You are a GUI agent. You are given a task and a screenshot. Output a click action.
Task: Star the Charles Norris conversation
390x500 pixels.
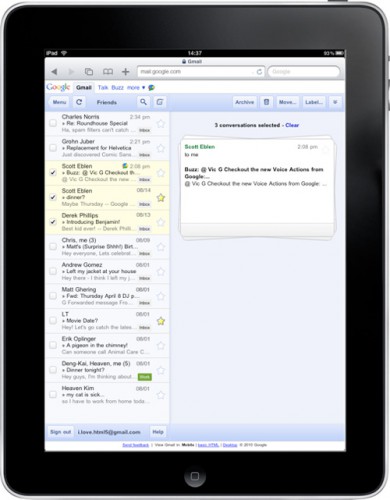[161, 124]
